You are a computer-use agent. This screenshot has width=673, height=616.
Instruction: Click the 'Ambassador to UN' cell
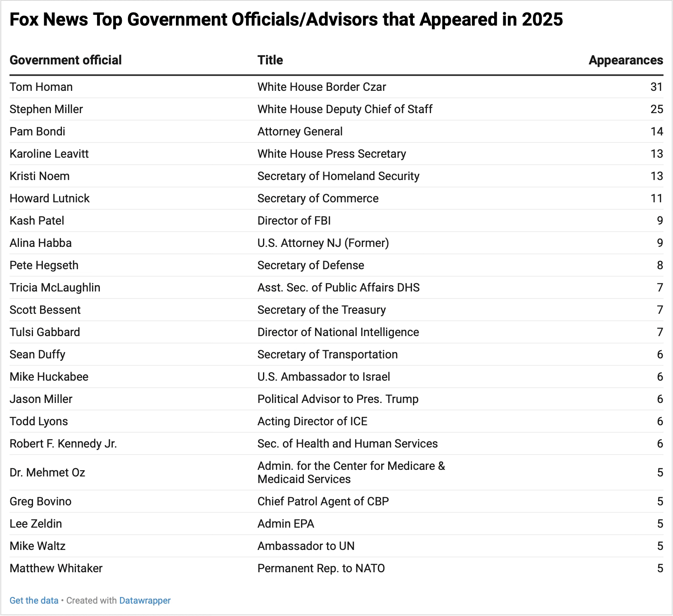306,546
